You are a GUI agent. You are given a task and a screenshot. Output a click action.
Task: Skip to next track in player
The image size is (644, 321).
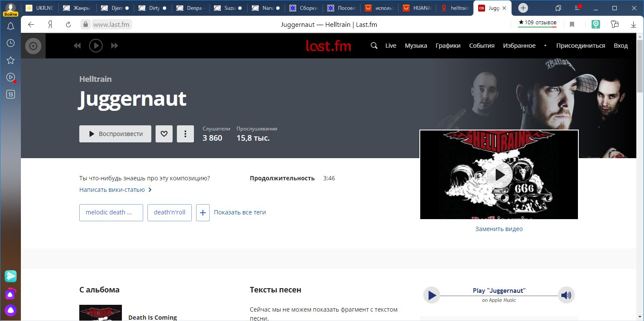[114, 46]
